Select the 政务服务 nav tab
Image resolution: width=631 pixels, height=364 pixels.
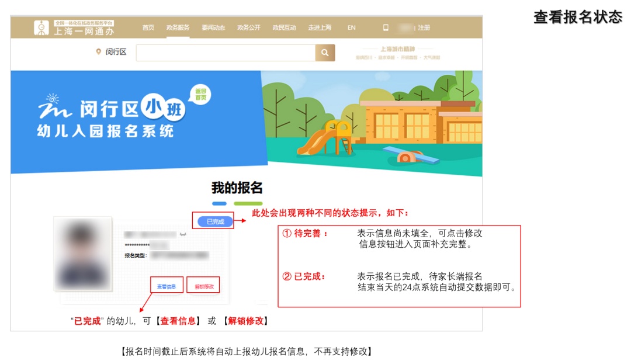(x=178, y=27)
